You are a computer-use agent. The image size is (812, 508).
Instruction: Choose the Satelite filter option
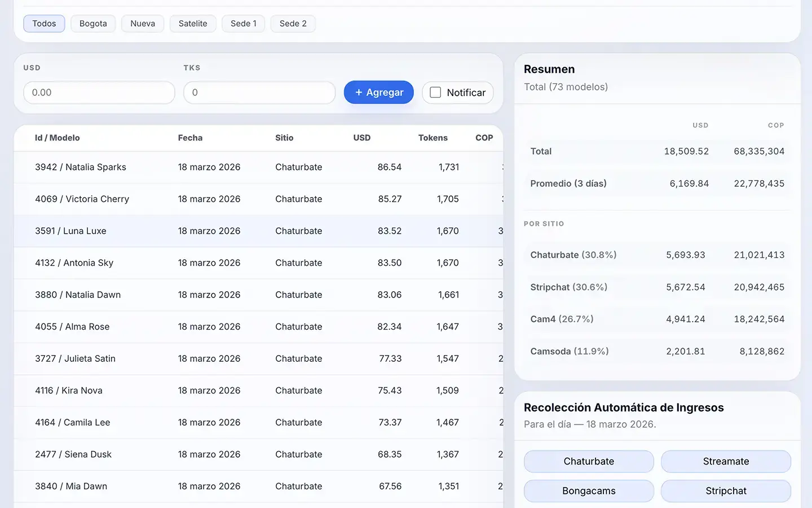[193, 23]
